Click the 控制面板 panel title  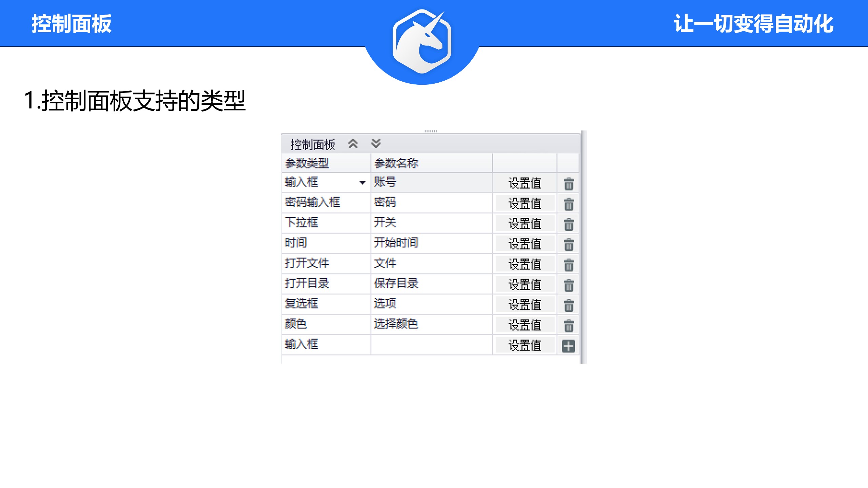(313, 144)
